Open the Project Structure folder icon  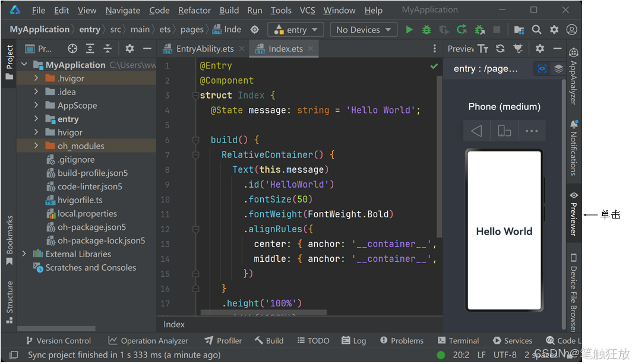519,30
